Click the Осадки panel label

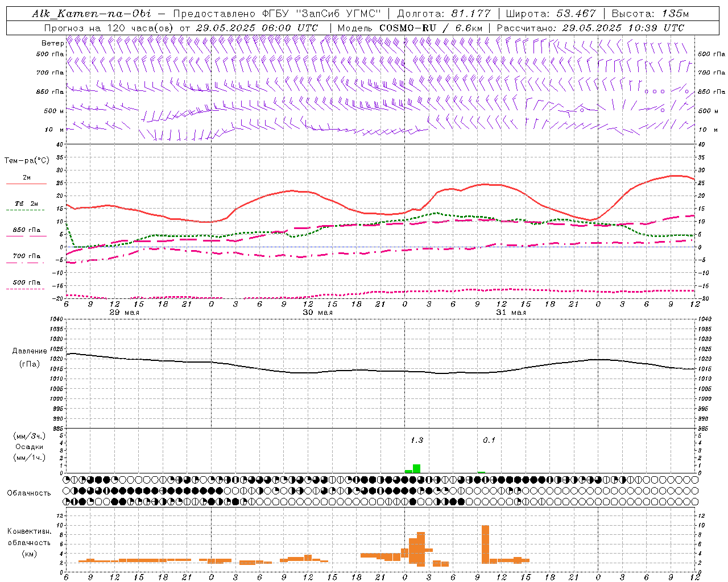pos(30,447)
